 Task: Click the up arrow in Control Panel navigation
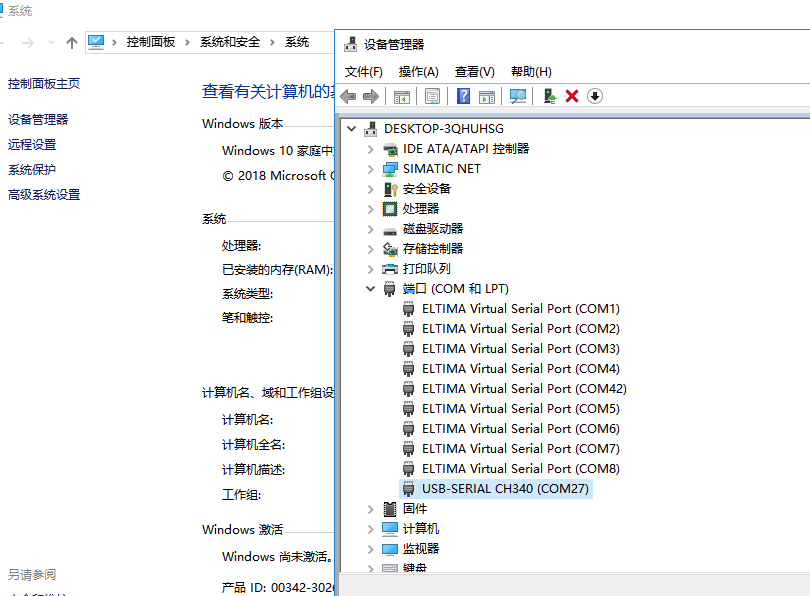[71, 42]
